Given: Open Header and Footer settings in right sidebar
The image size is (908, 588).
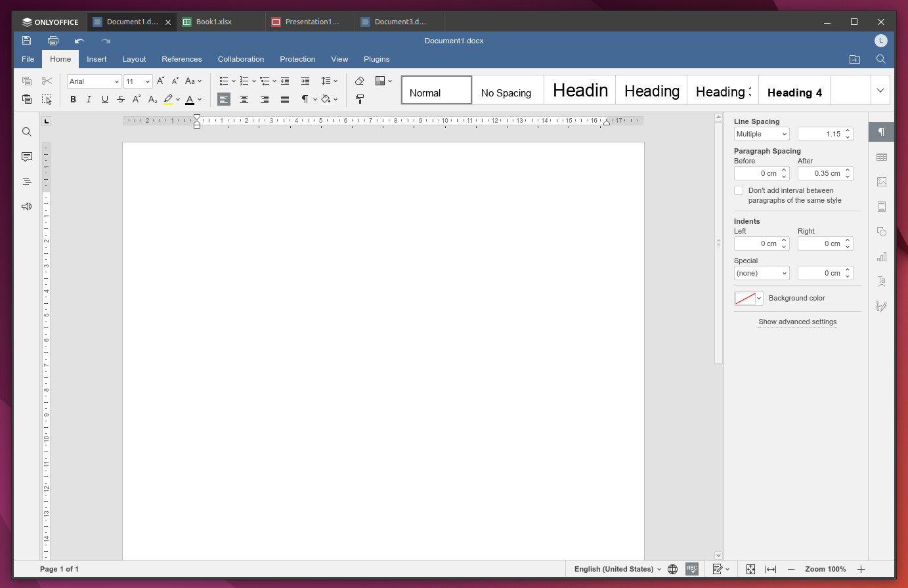Looking at the screenshot, I should click(x=882, y=207).
